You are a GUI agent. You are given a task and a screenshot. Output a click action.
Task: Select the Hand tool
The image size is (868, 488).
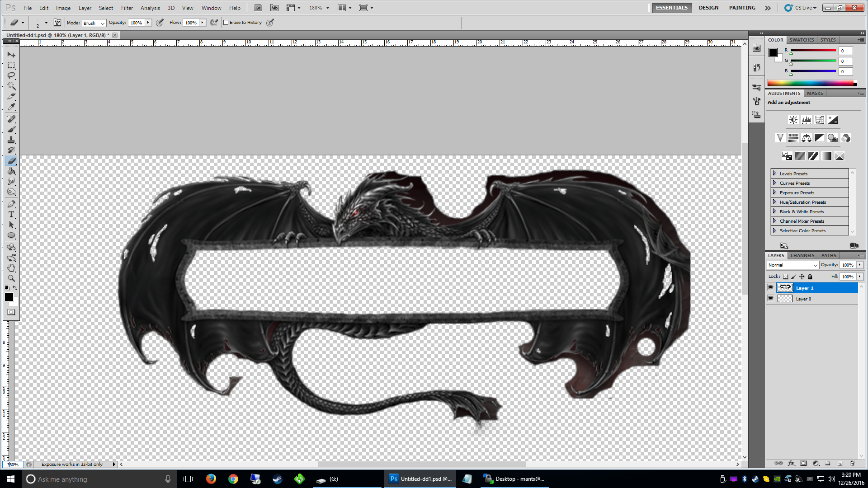[x=11, y=268]
